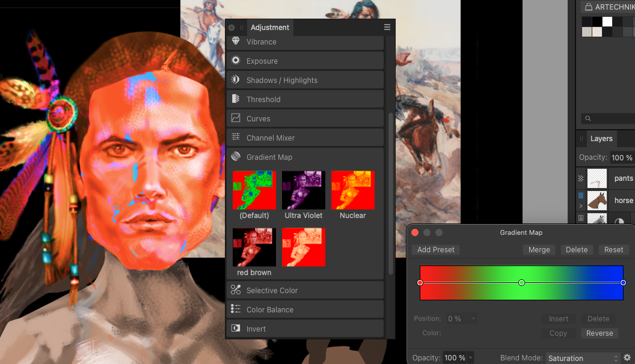Close the Gradient Map dialog red button
This screenshot has width=635, height=364.
(x=415, y=232)
